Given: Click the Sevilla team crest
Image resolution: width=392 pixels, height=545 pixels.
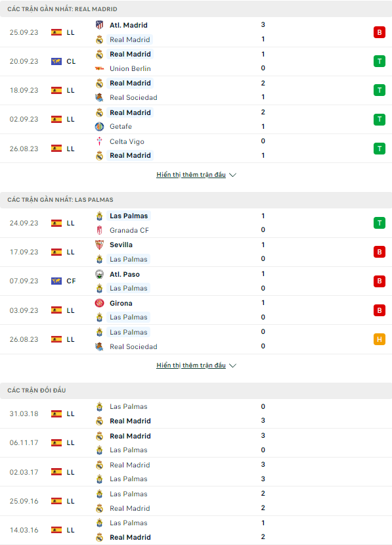Looking at the screenshot, I should point(99,245).
